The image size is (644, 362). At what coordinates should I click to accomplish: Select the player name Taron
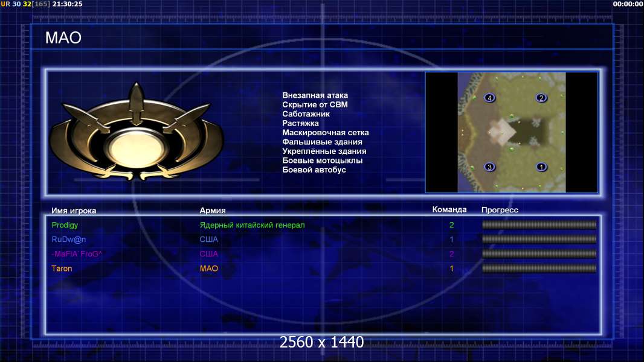click(62, 268)
